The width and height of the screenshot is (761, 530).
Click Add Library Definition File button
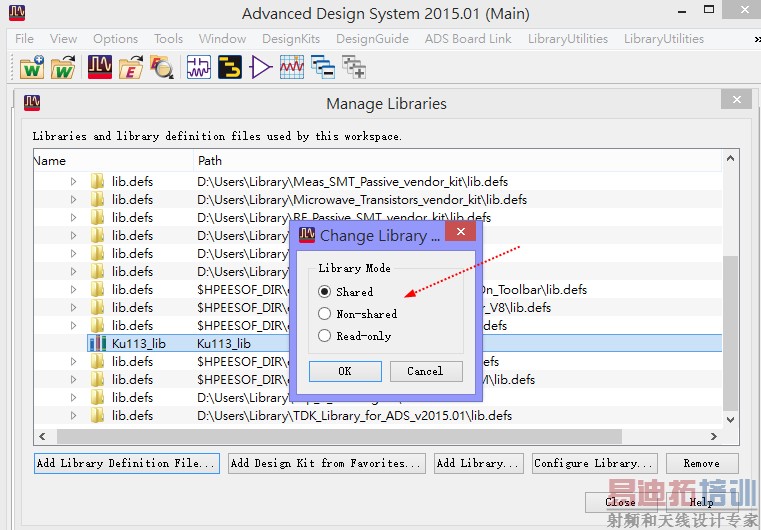point(127,464)
